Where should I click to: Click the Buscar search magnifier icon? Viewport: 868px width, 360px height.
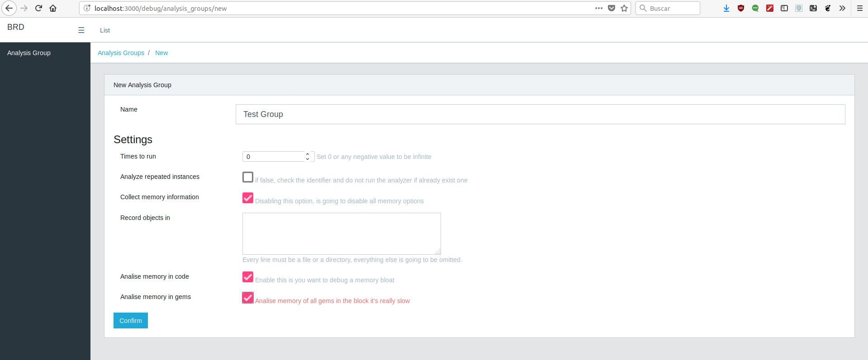pos(643,8)
